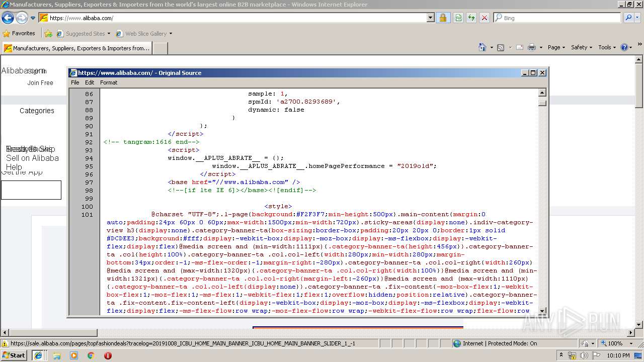
Task: Open Suggested Sites link
Action: pyautogui.click(x=83, y=34)
